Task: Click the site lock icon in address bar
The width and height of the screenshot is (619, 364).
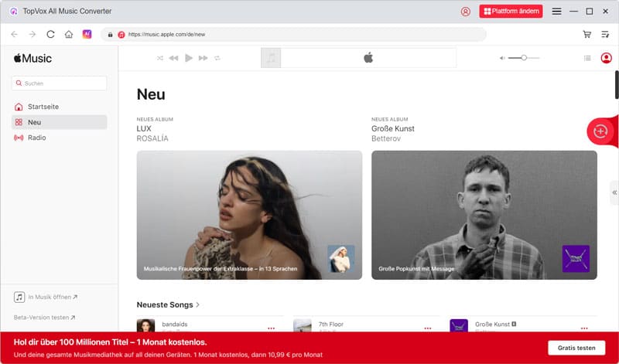Action: [110, 35]
